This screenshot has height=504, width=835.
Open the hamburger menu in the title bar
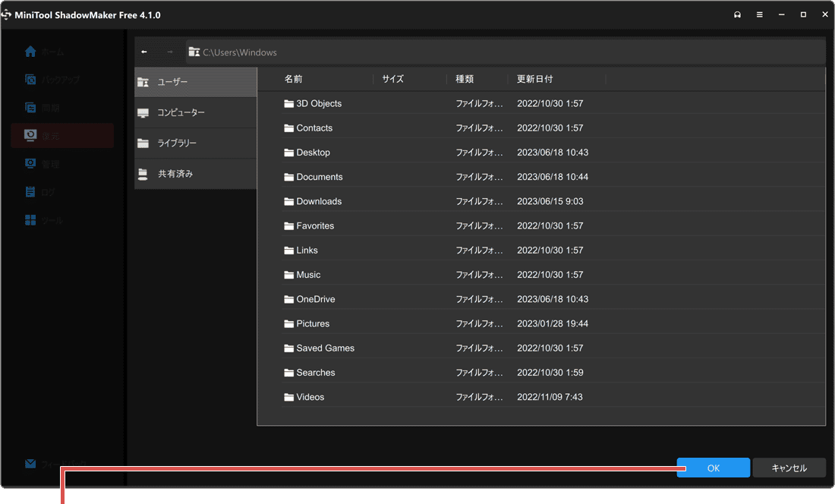[x=759, y=14]
